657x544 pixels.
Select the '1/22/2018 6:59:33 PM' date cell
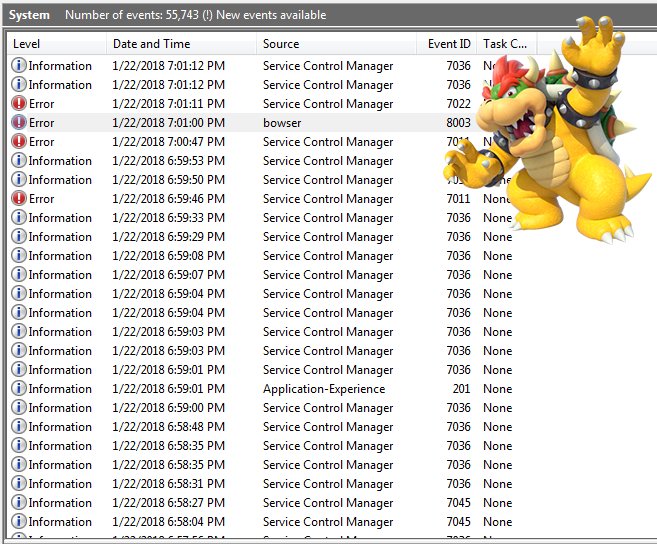click(168, 218)
